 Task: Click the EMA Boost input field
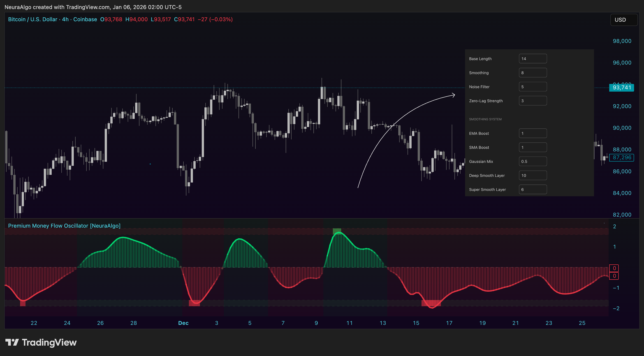click(533, 133)
